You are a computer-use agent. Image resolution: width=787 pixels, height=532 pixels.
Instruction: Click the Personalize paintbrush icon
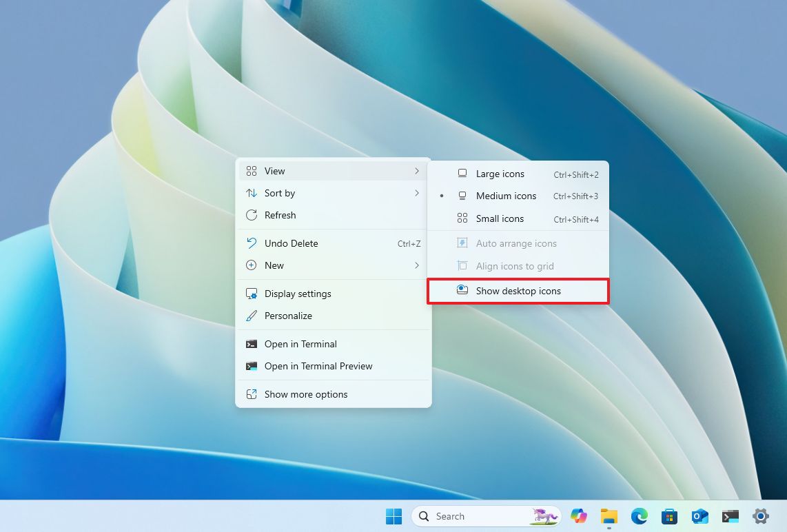pyautogui.click(x=252, y=316)
